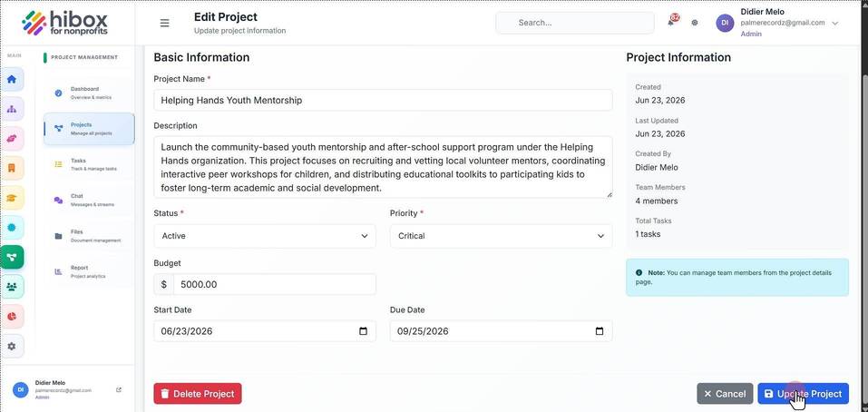This screenshot has height=412, width=868.
Task: Toggle the hamburger menu icon
Action: pyautogui.click(x=164, y=23)
